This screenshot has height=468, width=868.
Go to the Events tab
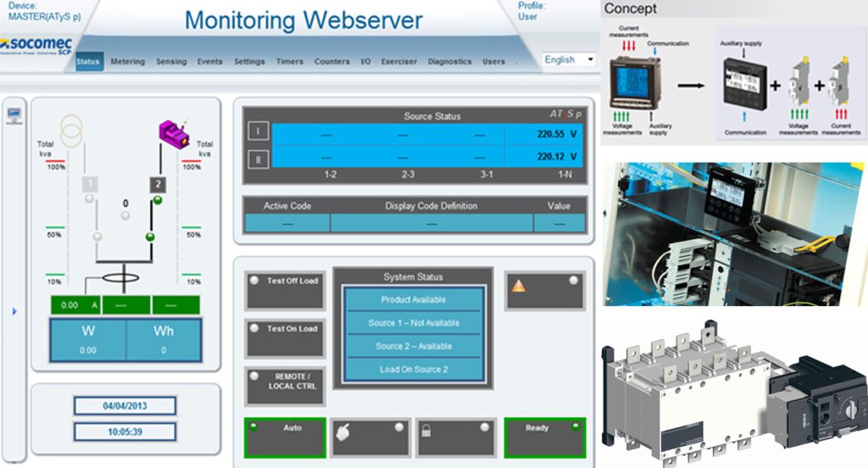[x=210, y=62]
